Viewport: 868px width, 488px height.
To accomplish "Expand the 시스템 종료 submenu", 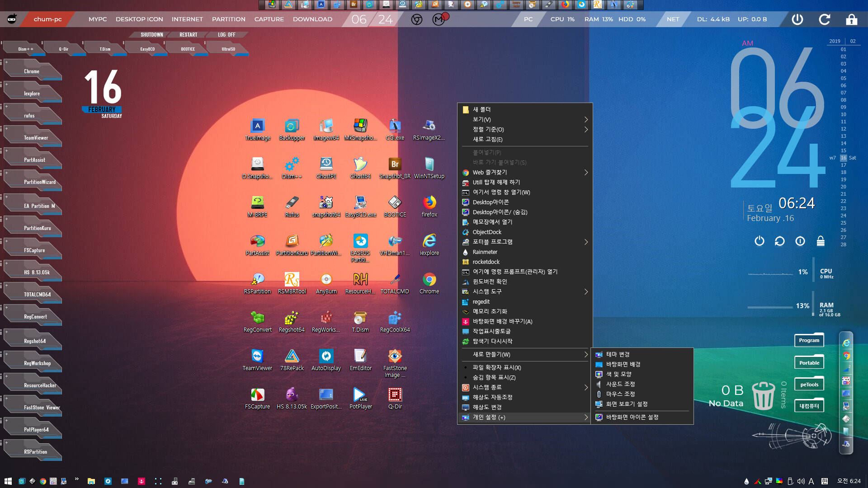I will click(524, 387).
